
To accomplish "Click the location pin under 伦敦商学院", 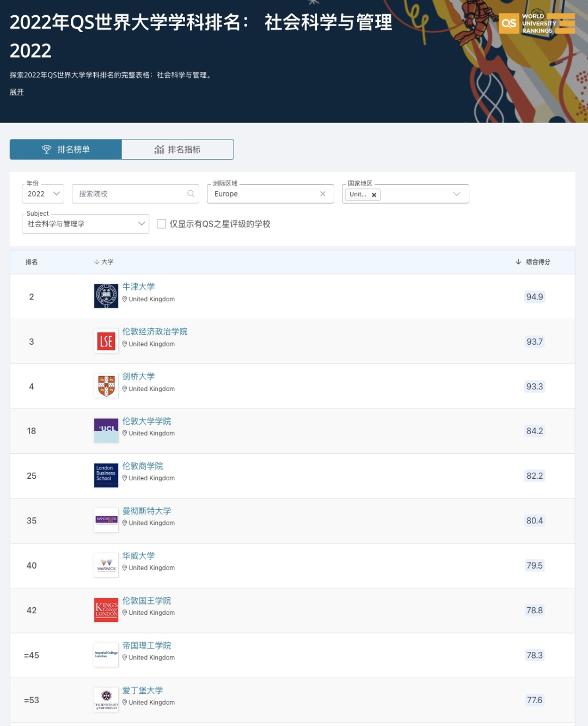I will 125,478.
